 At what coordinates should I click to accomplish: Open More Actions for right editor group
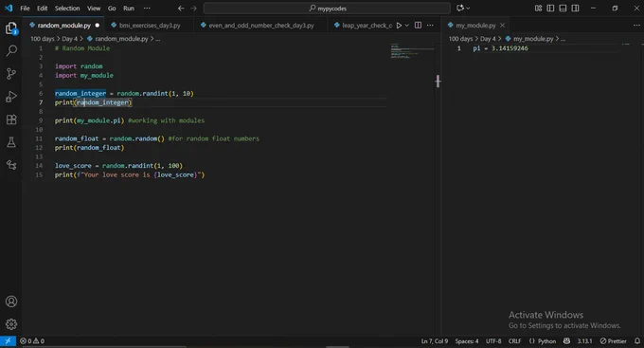point(636,25)
